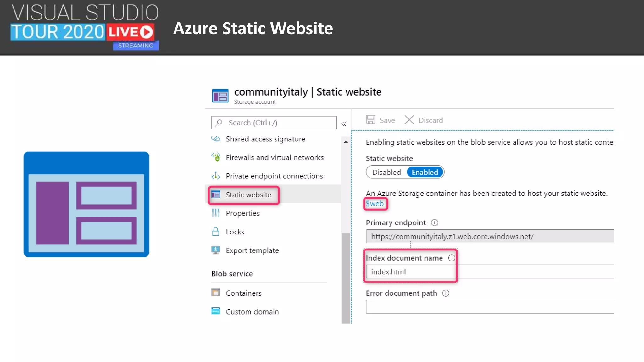Set Static website toggle to Enabled
The height and width of the screenshot is (362, 644).
coord(425,172)
